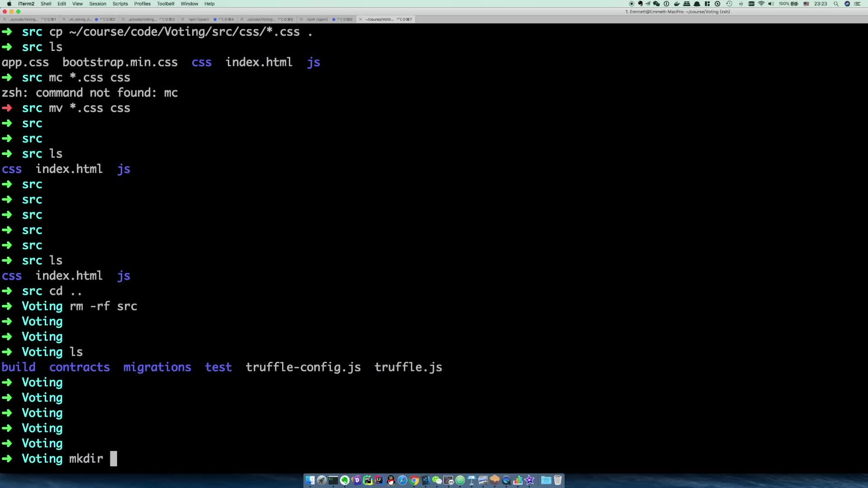Open the Edit menu
This screenshot has height=488, width=868.
62,4
